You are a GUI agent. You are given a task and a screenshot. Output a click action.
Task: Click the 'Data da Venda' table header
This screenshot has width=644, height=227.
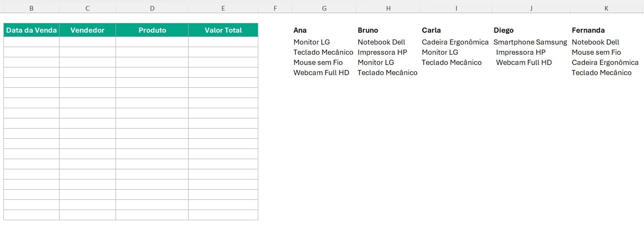(31, 30)
